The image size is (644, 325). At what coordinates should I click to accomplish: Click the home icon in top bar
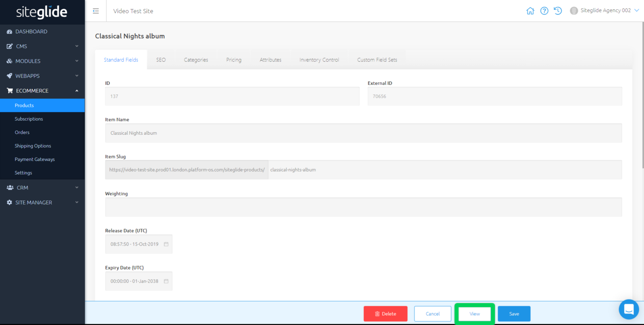click(530, 11)
